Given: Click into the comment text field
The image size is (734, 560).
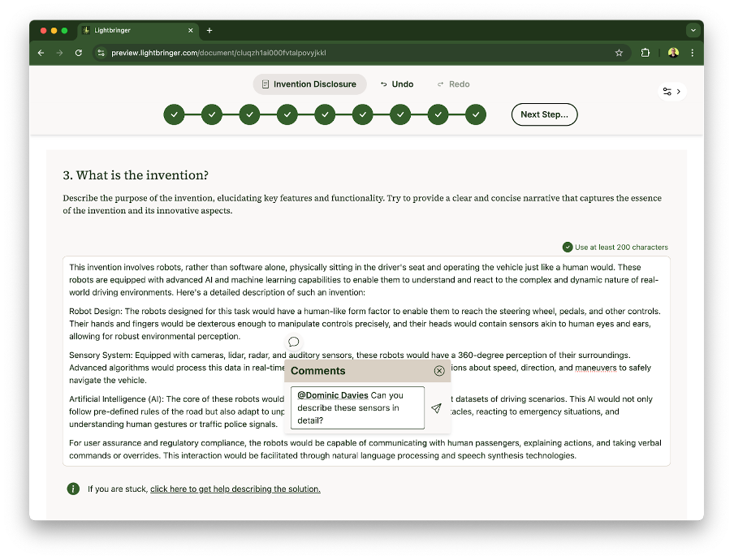Looking at the screenshot, I should (357, 407).
